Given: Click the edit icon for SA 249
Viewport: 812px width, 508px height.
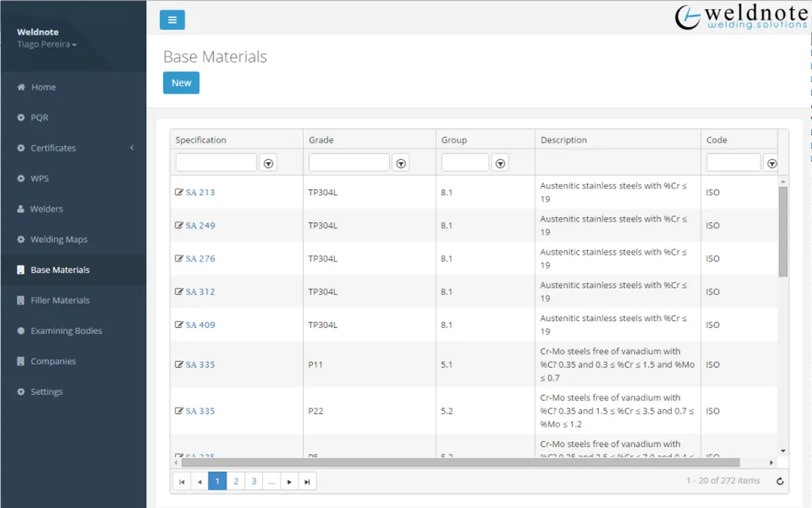Looking at the screenshot, I should point(179,225).
